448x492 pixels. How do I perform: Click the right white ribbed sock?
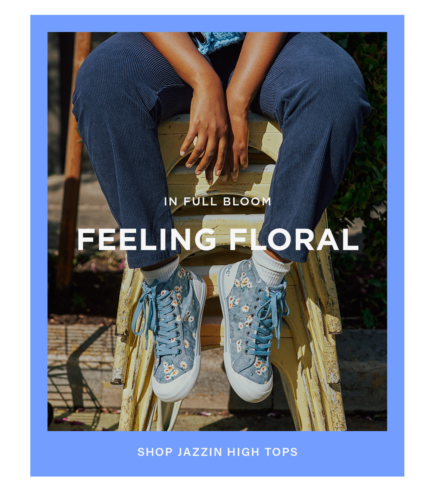pos(271,267)
